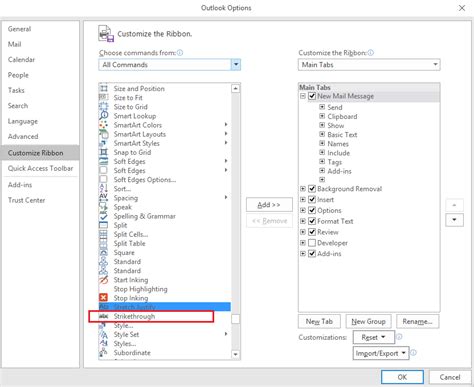Expand the Clipboard group
Screen dimensions: 474x387
tap(322, 116)
